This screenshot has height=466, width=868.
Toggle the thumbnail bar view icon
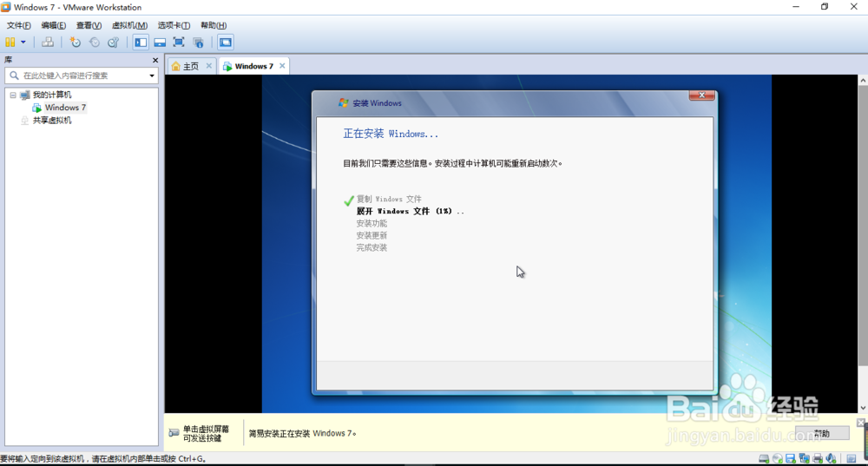pyautogui.click(x=160, y=42)
